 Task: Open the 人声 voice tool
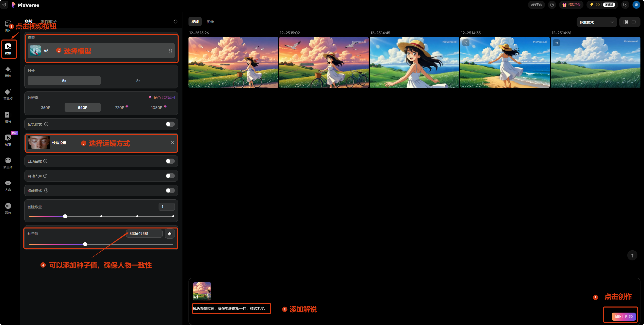point(8,185)
